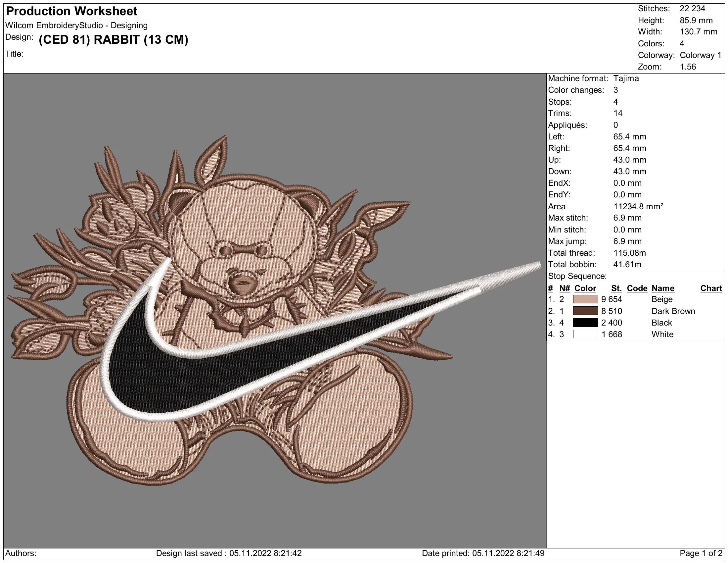Click the Width value '130.7 mm'
Image resolution: width=728 pixels, height=563 pixels.
698,32
